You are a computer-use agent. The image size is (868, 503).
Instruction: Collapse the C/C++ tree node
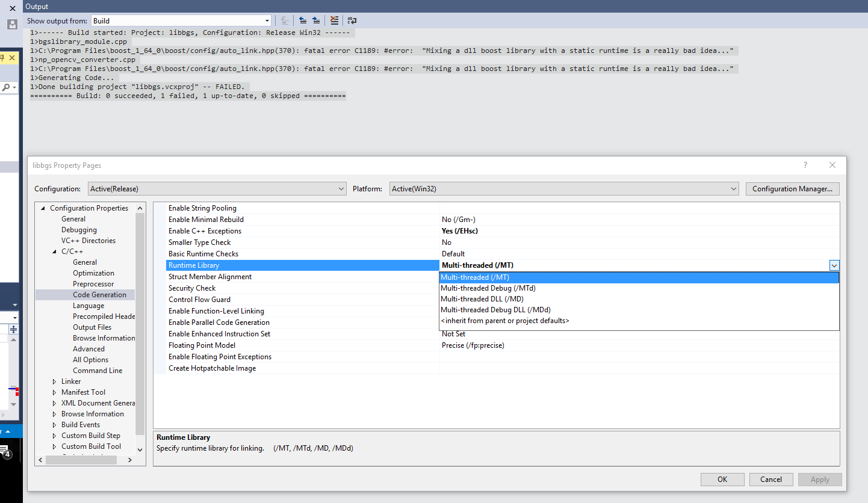pyautogui.click(x=54, y=251)
